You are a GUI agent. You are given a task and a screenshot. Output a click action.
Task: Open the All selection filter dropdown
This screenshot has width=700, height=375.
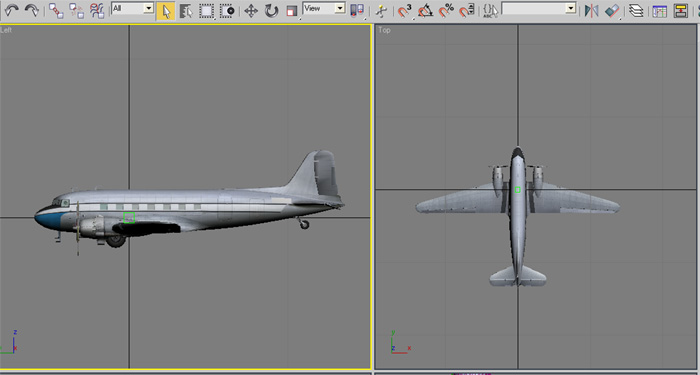pos(133,8)
